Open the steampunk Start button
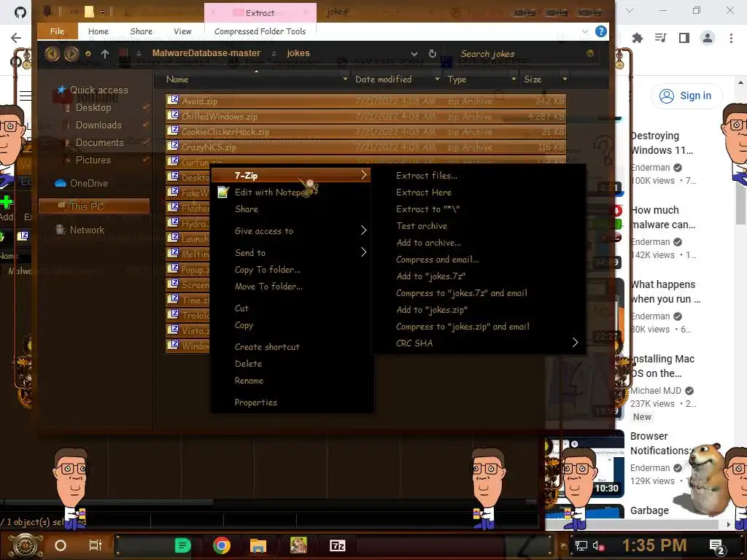 point(26,545)
